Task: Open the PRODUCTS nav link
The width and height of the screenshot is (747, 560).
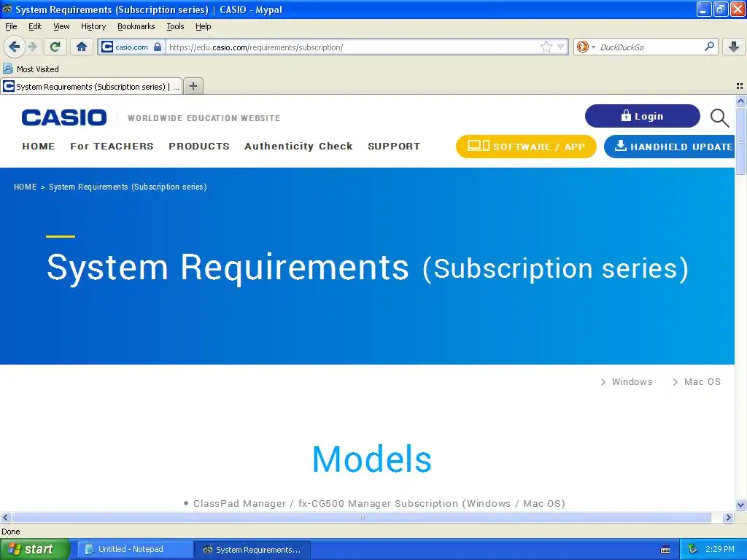Action: pyautogui.click(x=198, y=146)
